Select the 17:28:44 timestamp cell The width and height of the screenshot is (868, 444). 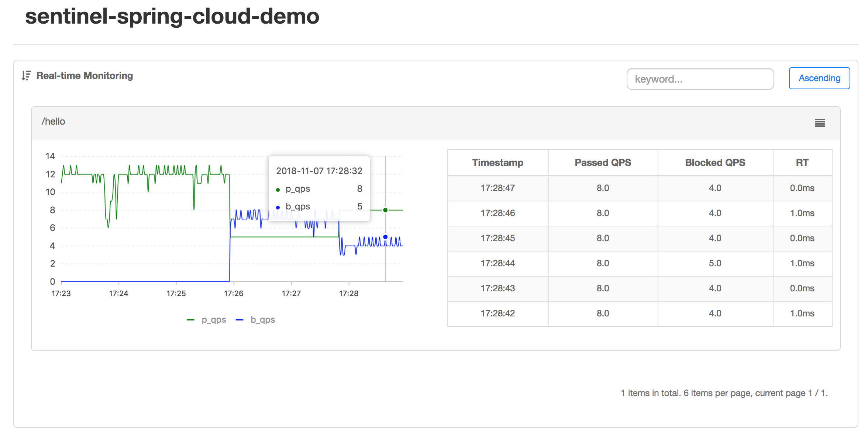498,263
